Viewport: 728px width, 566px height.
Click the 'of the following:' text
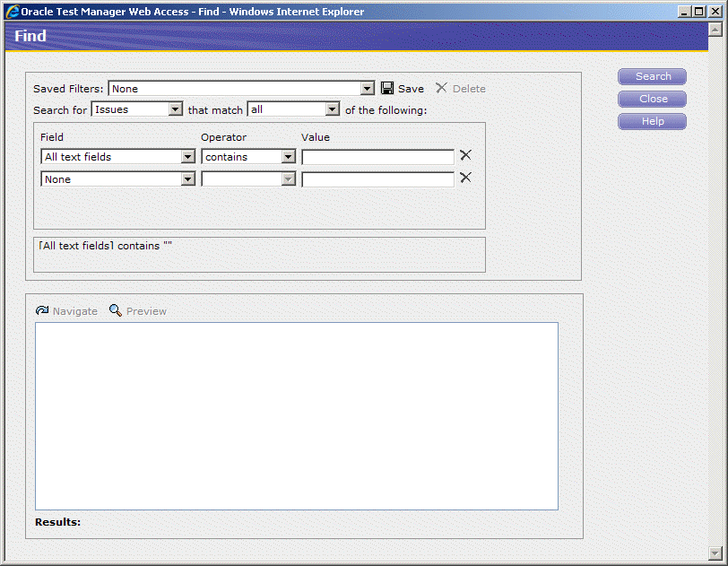click(x=386, y=110)
